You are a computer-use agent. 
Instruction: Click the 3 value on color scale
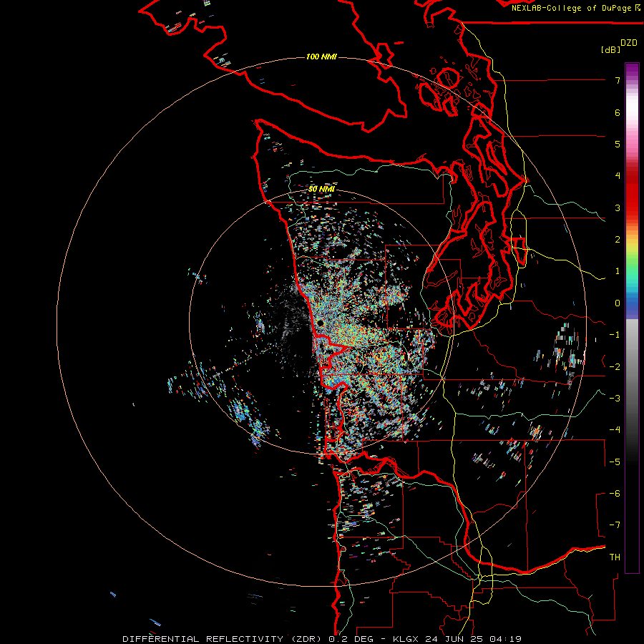pyautogui.click(x=618, y=208)
